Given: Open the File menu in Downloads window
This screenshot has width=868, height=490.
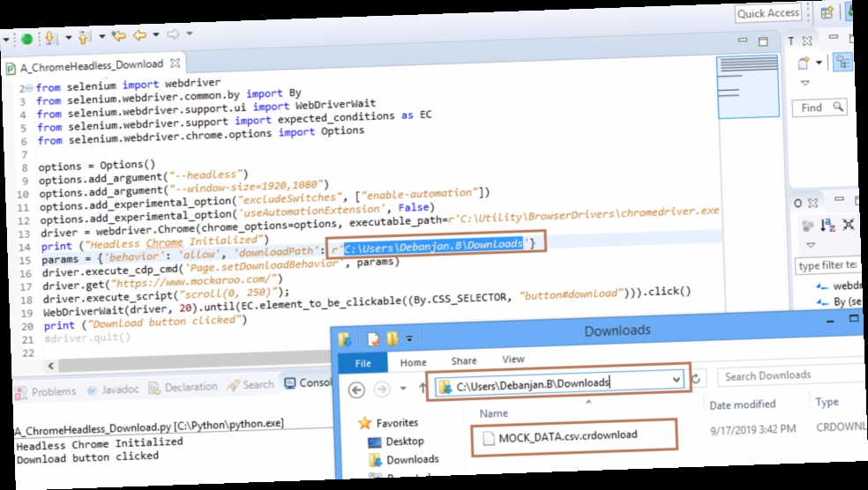Looking at the screenshot, I should (x=363, y=363).
